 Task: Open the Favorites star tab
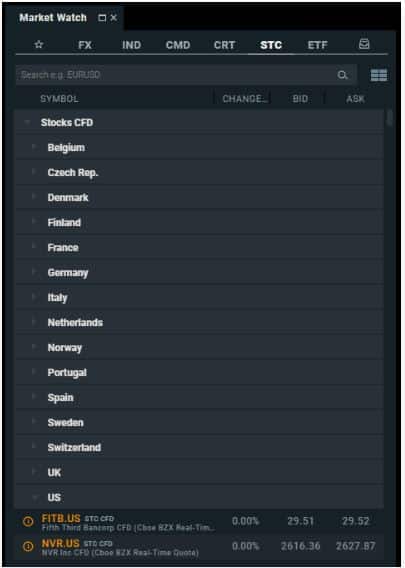[39, 45]
